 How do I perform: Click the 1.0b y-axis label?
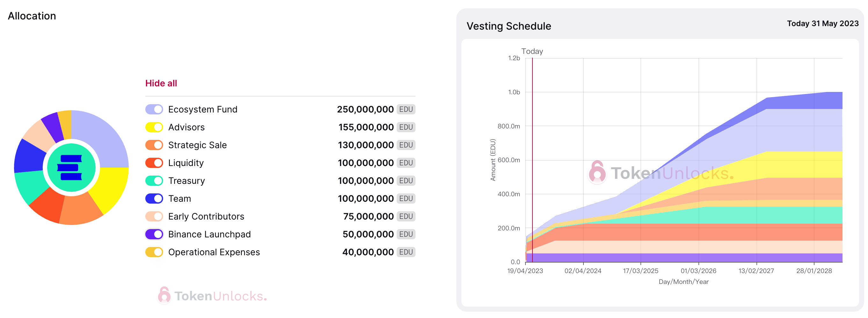[x=514, y=92]
